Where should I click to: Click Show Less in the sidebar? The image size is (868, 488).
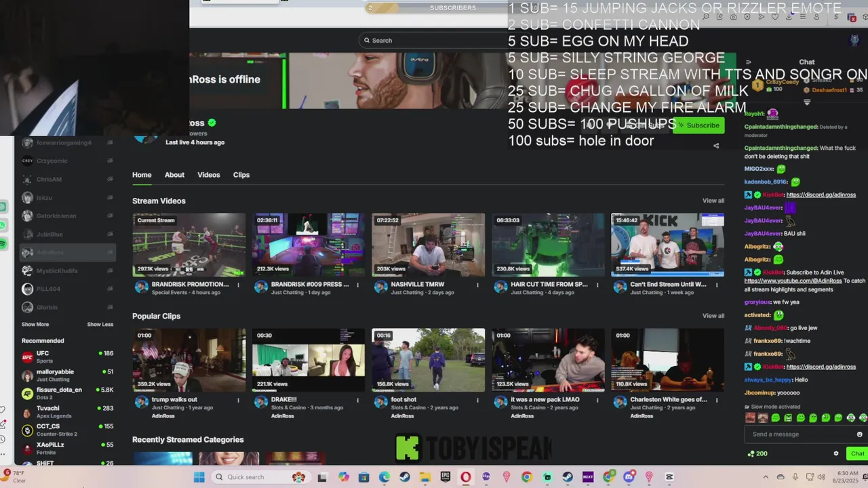coord(100,325)
